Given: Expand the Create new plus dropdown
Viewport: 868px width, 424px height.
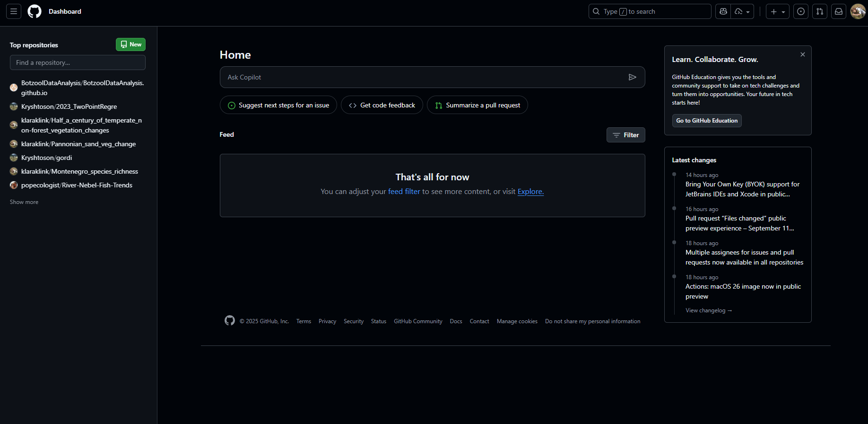Looking at the screenshot, I should click(777, 11).
